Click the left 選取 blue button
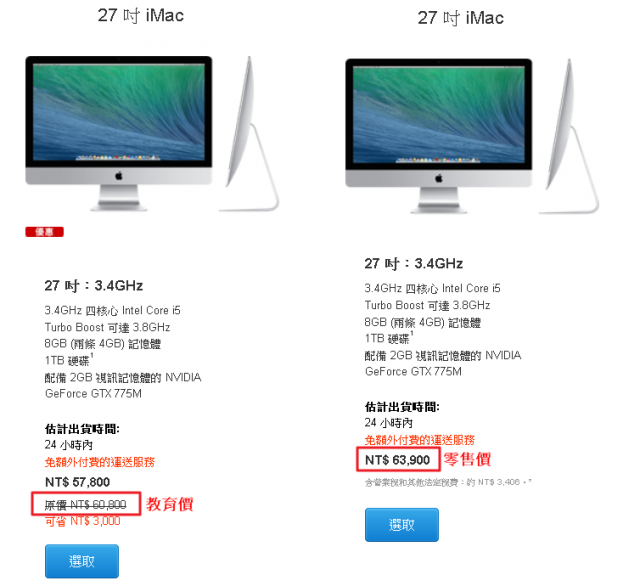Viewport: 640px width, 586px height. (82, 561)
